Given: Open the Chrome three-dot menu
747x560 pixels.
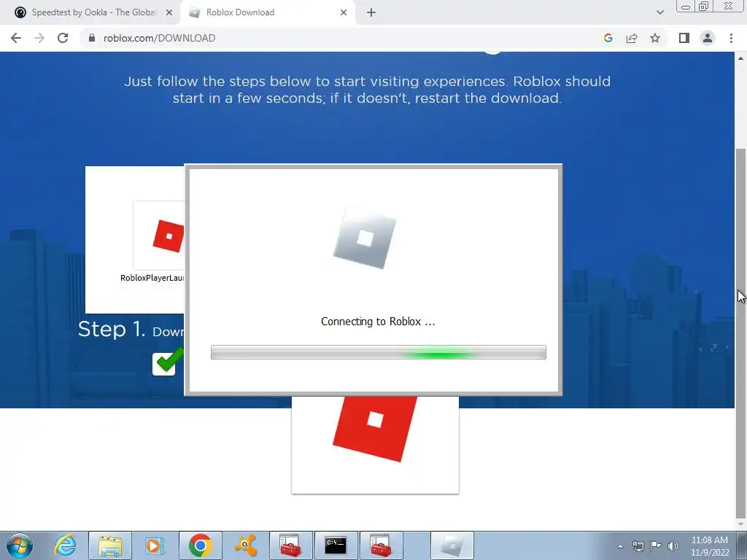Looking at the screenshot, I should (731, 38).
